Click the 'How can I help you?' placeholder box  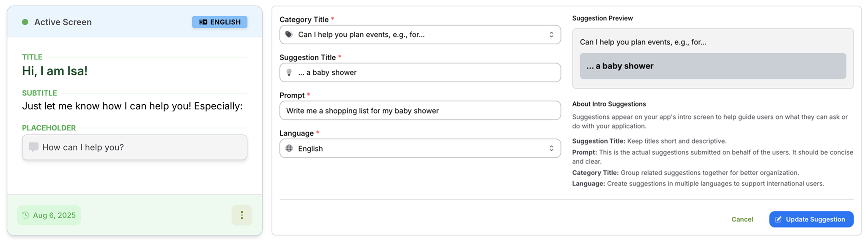pos(134,147)
